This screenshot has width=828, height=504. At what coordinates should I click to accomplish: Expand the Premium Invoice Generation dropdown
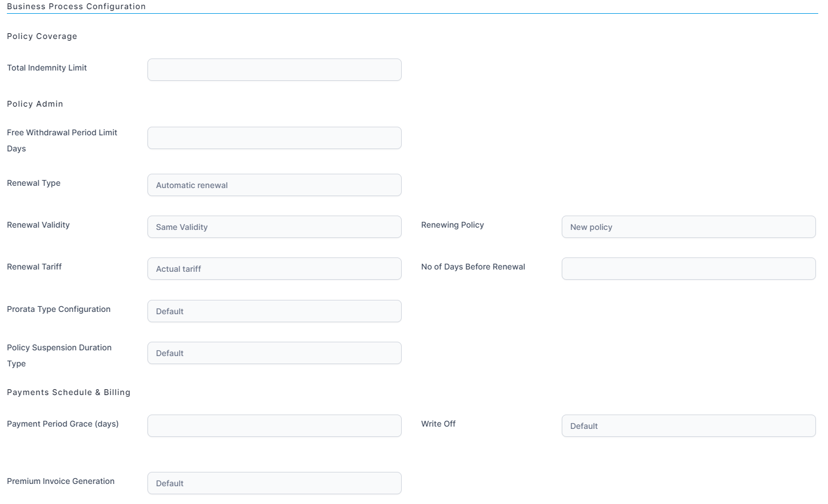point(274,483)
